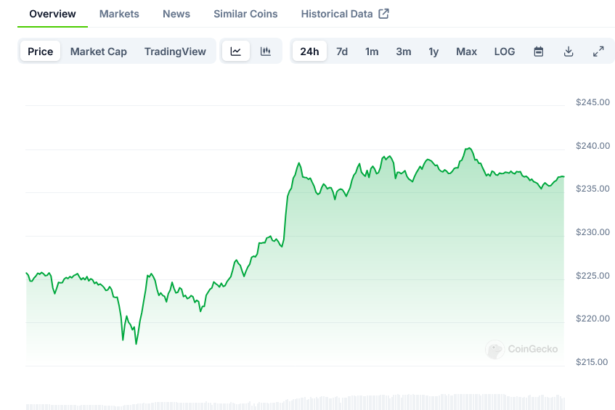Screen dimensions: 615x410
Task: Set chart range to 7d
Action: (x=342, y=51)
